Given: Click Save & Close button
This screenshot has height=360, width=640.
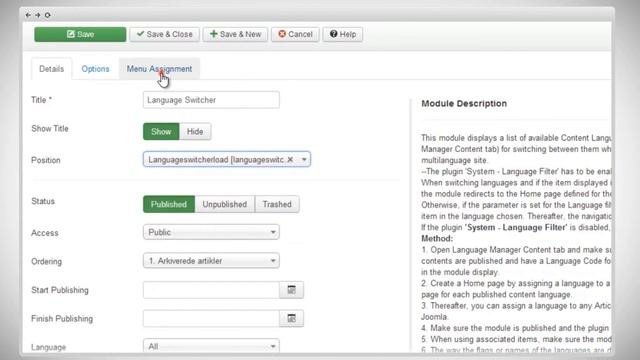Looking at the screenshot, I should click(164, 34).
